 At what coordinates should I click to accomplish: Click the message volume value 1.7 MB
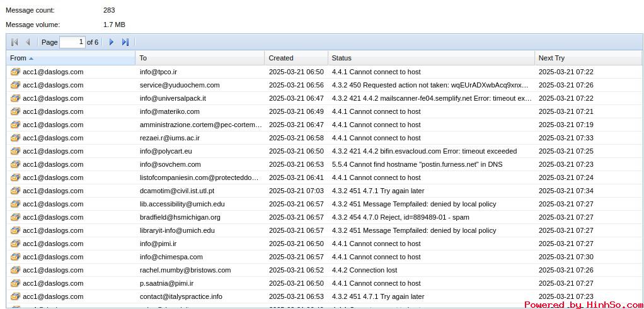[114, 25]
